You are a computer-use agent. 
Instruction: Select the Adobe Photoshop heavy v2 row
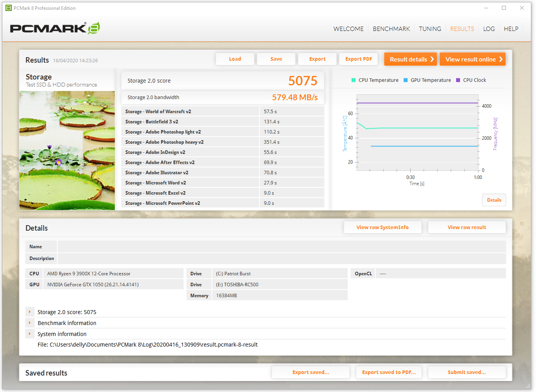[223, 142]
